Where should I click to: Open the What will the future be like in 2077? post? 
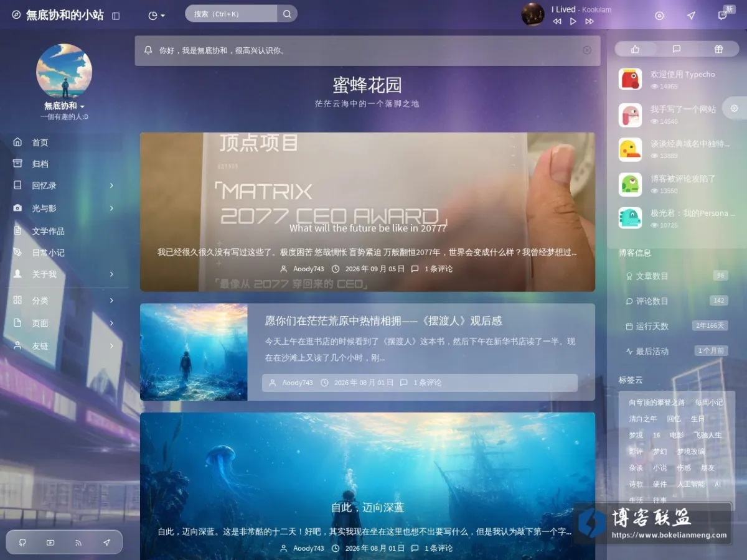point(368,228)
